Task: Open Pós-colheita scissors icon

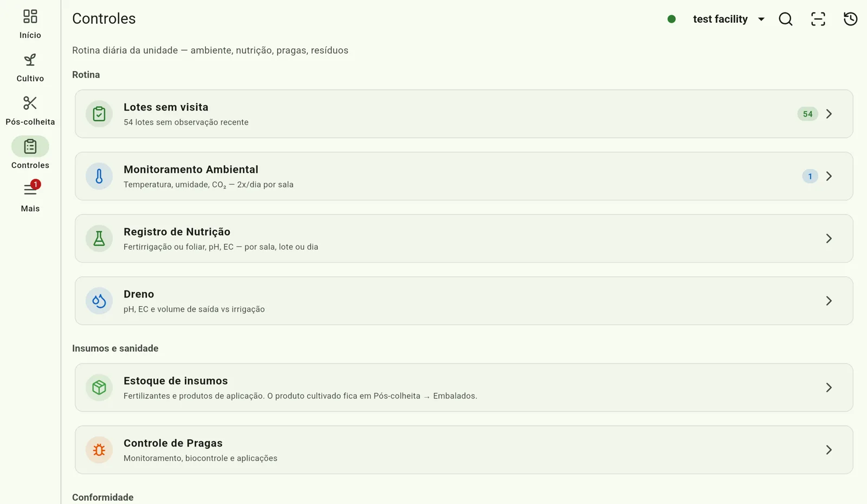Action: [30, 103]
